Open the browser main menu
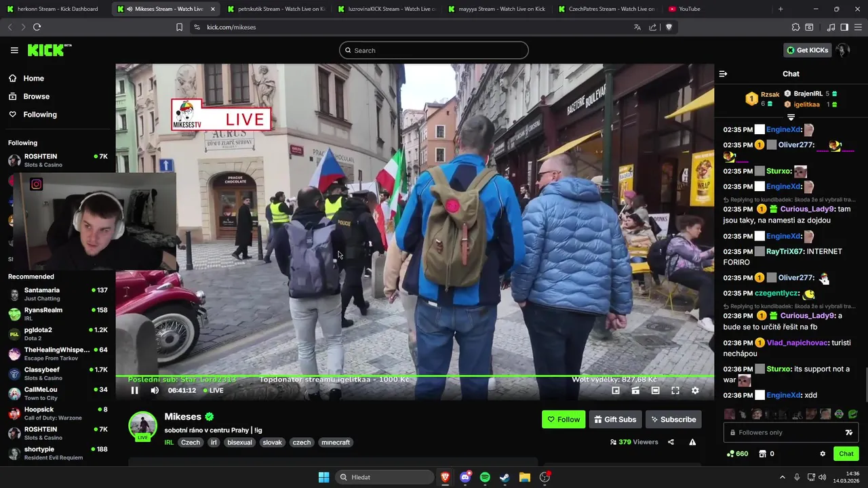The height and width of the screenshot is (488, 868). tap(858, 27)
